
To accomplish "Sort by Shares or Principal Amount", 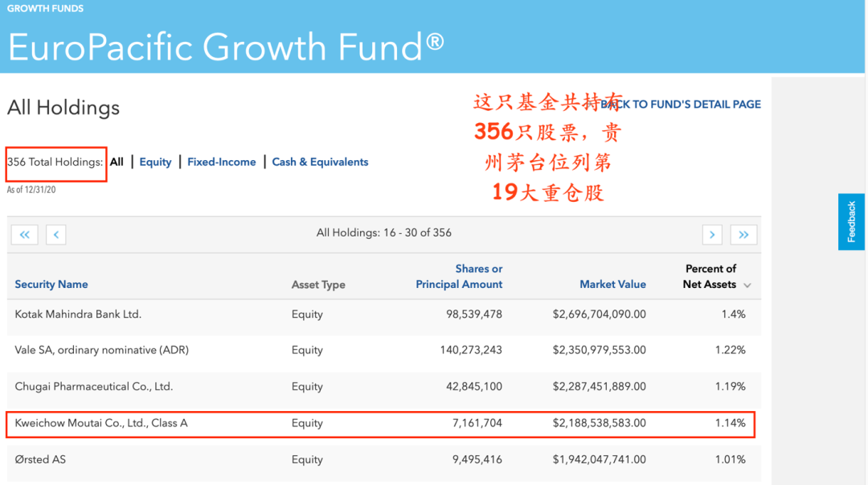I will point(459,277).
